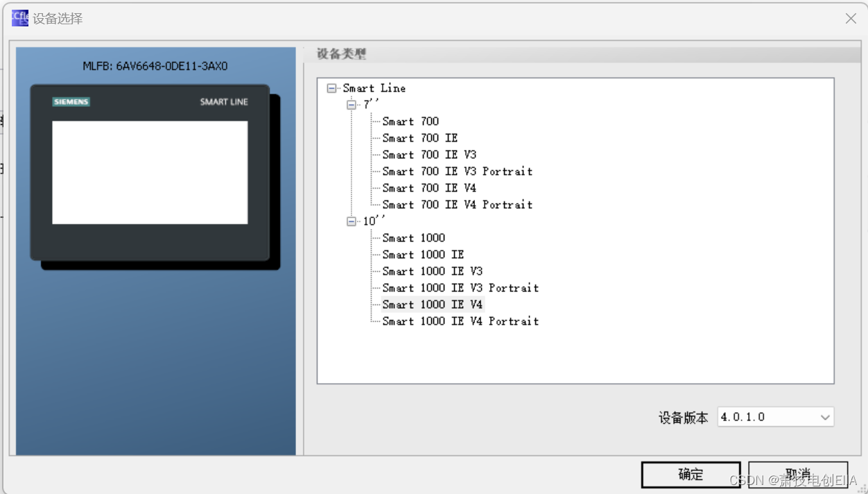Select Smart 700 IE V4 Portrait

pos(458,205)
